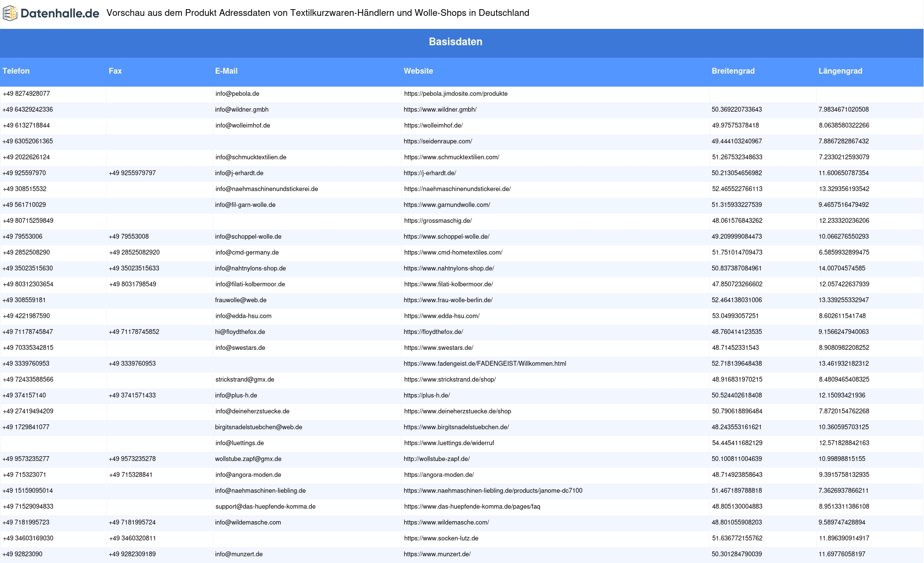This screenshot has height=563, width=924.
Task: Select email info@j-erhardt.de
Action: point(239,173)
